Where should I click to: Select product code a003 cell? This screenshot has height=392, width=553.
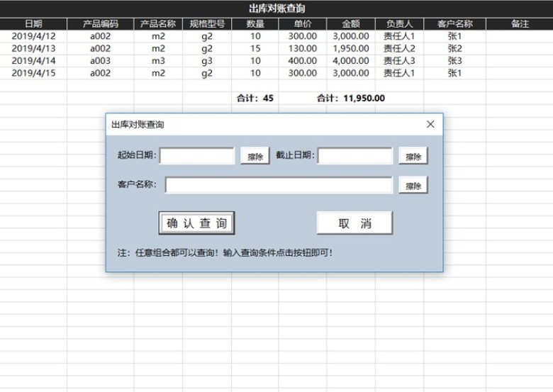coord(101,61)
